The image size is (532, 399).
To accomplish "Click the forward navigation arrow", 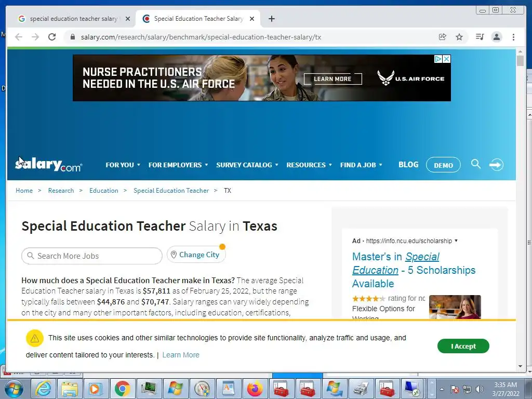I will [35, 37].
